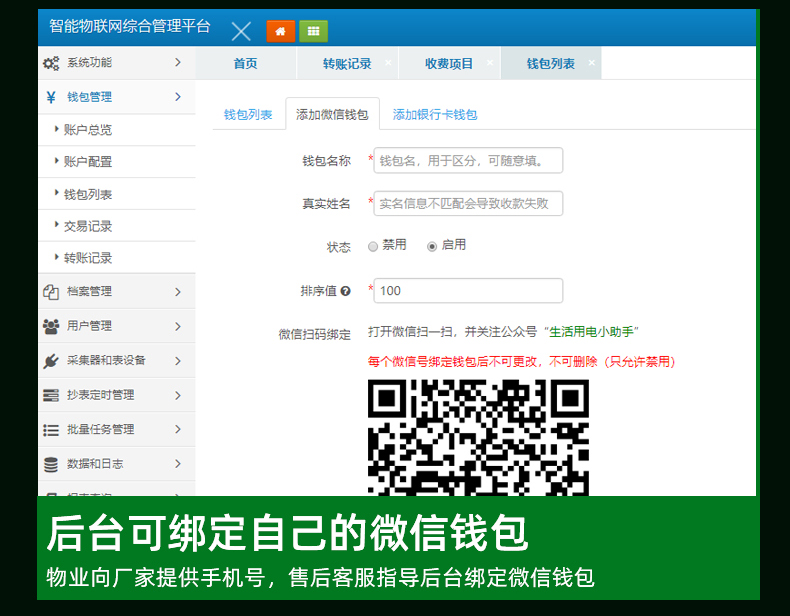Expand the 采集器和表设备 chevron

pos(178,361)
